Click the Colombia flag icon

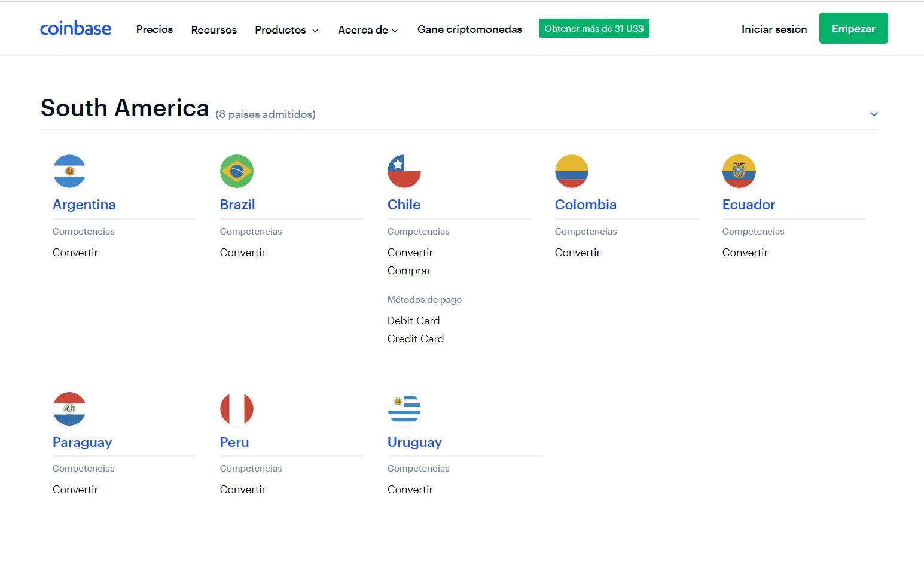coord(571,171)
